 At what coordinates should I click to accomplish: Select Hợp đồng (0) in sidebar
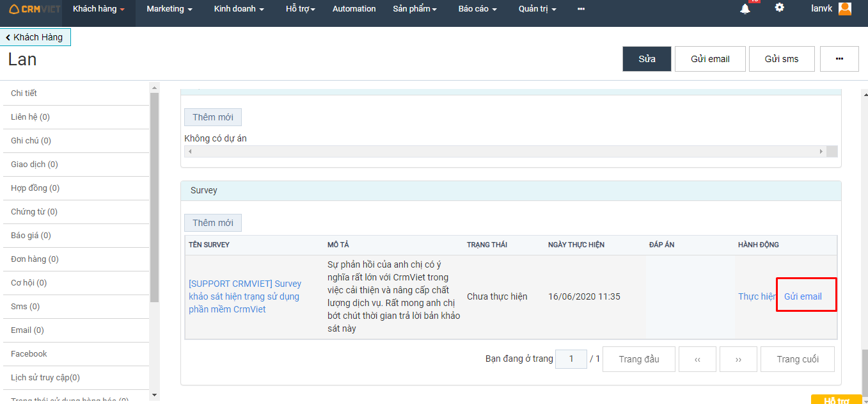(x=35, y=188)
